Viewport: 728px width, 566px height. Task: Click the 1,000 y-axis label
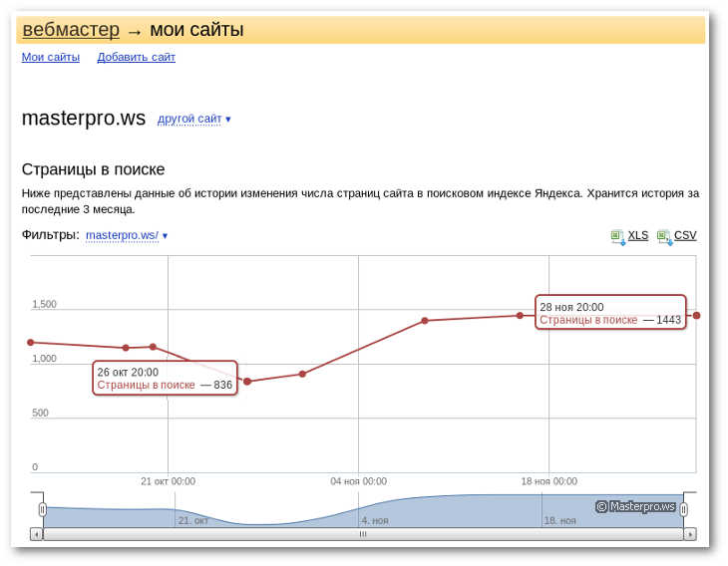[44, 359]
